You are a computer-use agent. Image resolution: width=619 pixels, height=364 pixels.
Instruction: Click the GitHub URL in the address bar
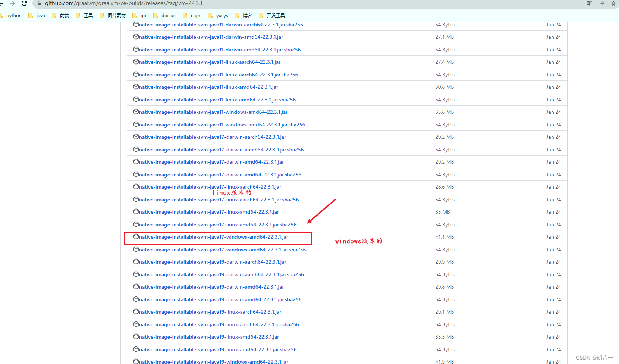click(124, 3)
